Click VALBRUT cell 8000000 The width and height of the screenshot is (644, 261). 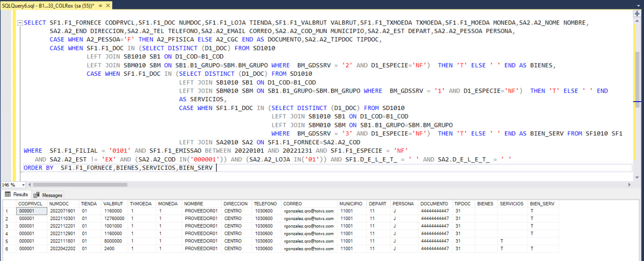(114, 241)
